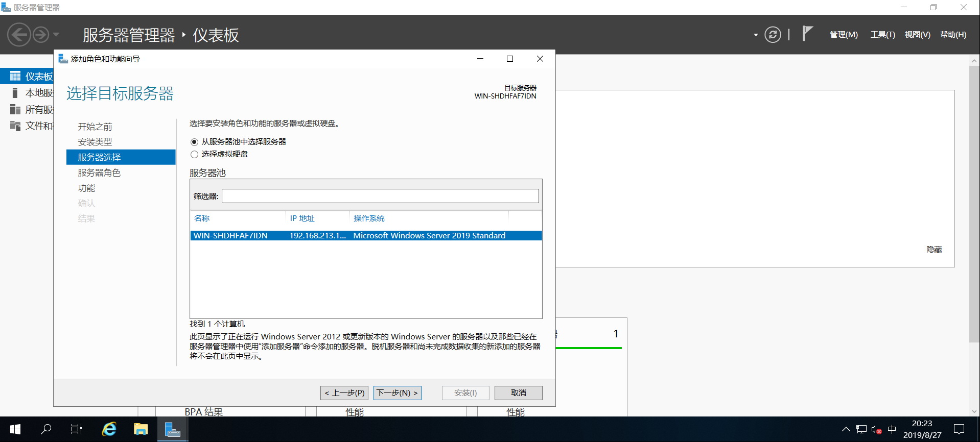Open the notifications flag icon

[x=807, y=34]
